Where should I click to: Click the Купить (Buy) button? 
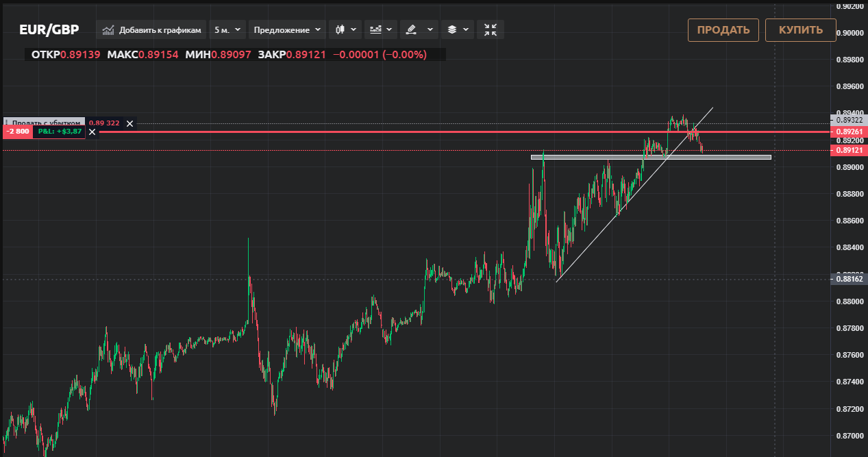(801, 30)
